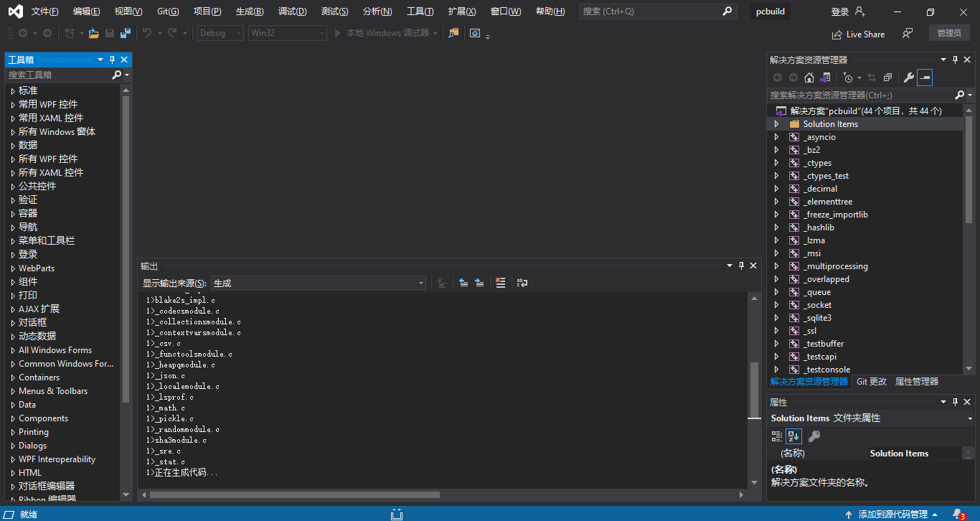Open Properties via the wrench icon
Image resolution: width=980 pixels, height=521 pixels.
coord(910,77)
